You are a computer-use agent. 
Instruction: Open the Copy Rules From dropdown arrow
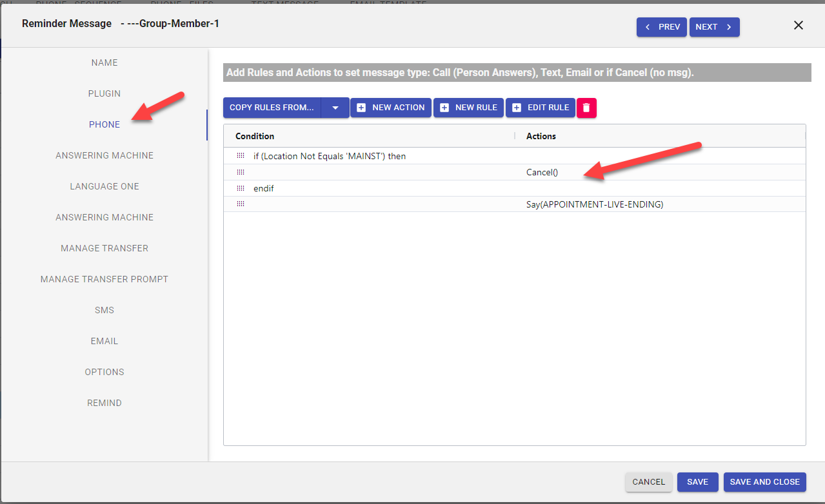pyautogui.click(x=335, y=108)
